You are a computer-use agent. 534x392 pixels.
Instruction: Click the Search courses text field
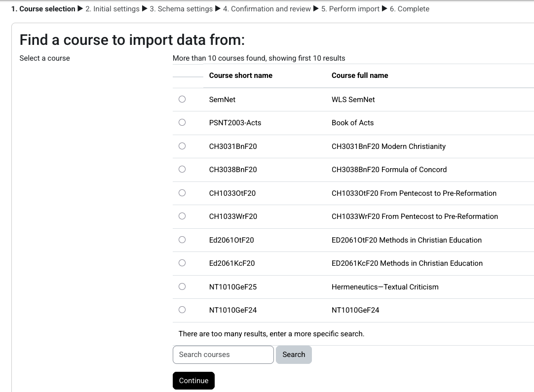click(x=223, y=355)
